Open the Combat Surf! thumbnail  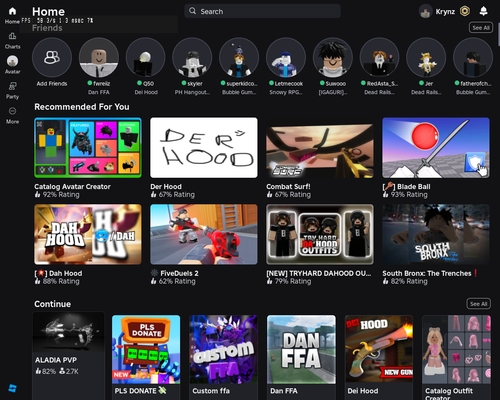pos(320,148)
